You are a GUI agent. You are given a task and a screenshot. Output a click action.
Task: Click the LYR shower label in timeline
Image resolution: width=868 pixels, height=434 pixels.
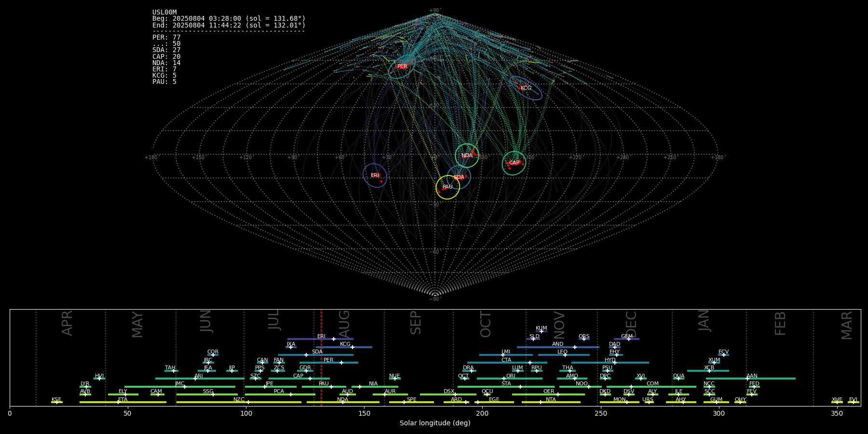click(85, 384)
